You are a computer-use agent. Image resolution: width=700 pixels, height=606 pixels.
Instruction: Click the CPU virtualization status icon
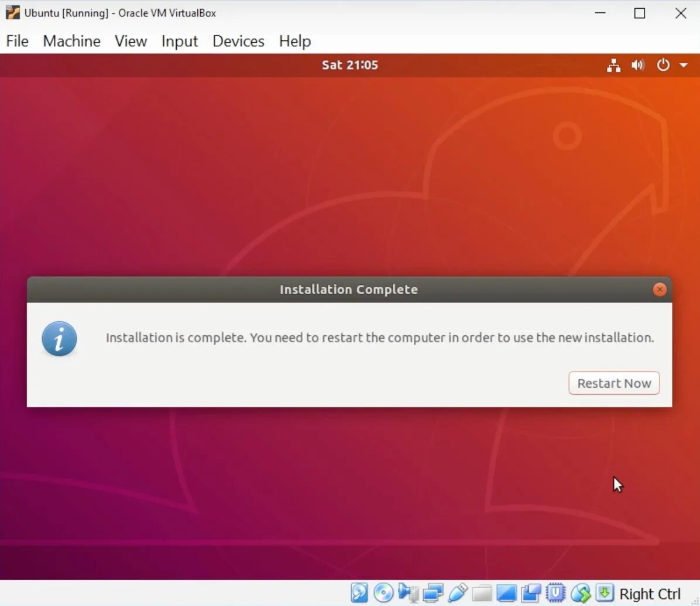click(x=555, y=593)
